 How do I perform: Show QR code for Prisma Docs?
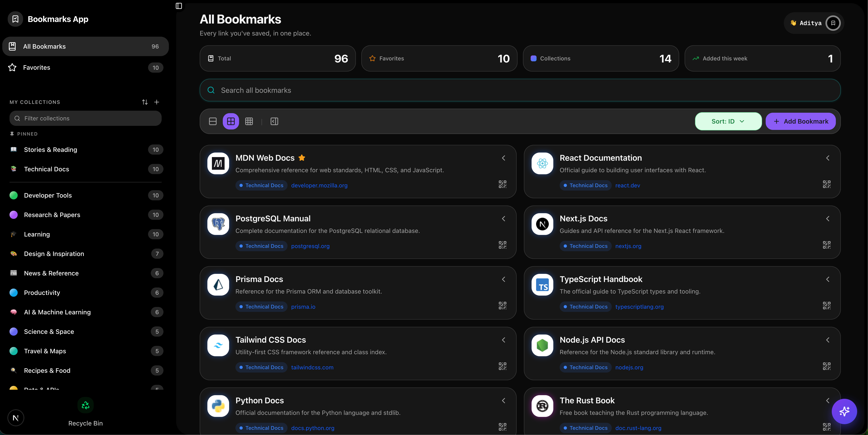(502, 306)
